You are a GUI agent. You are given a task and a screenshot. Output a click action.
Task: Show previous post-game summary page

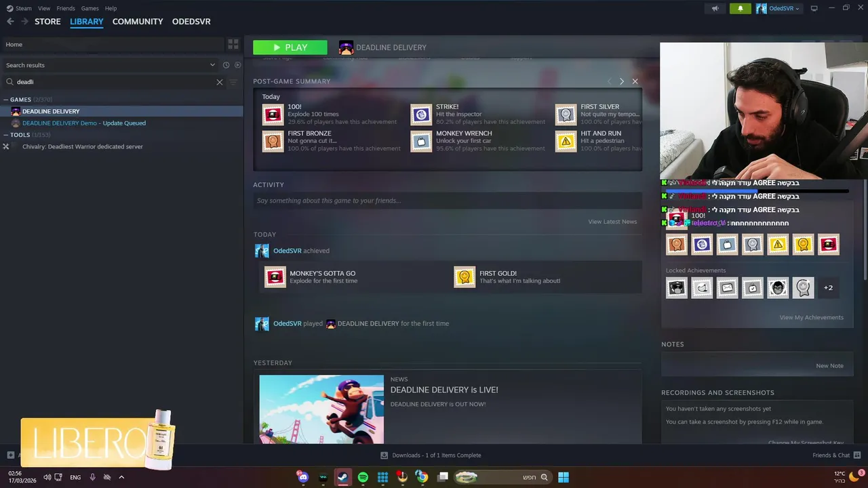click(x=609, y=81)
